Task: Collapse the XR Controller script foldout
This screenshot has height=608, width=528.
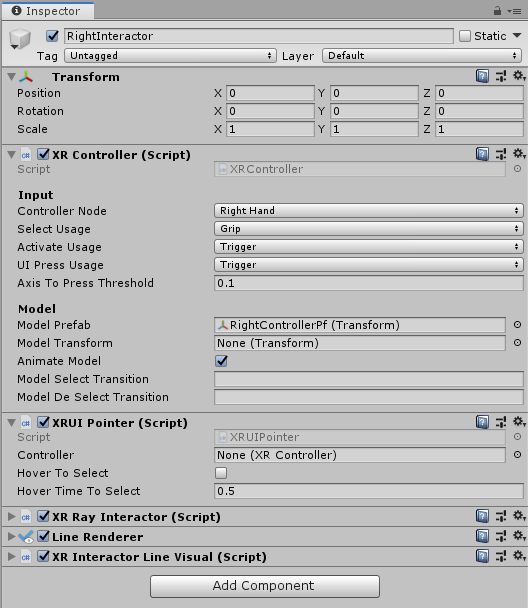Action: coord(12,155)
